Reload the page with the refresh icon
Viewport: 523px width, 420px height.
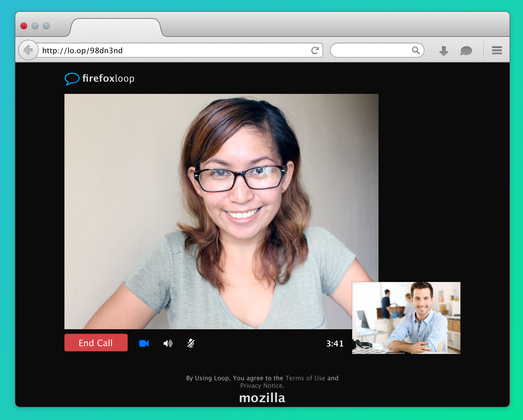(315, 50)
